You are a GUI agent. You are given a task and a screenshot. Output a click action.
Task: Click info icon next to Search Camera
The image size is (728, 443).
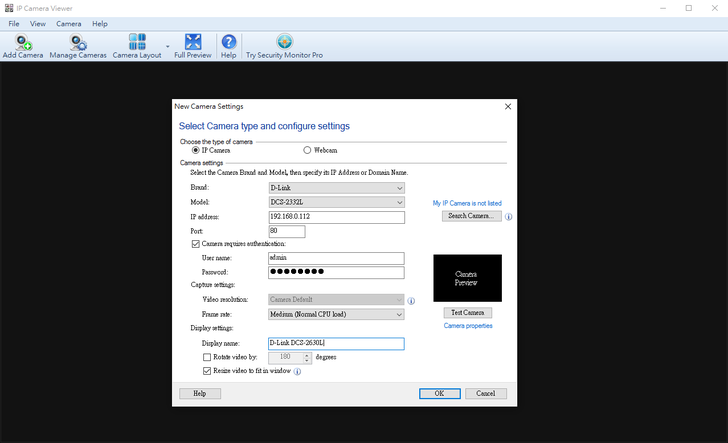tap(508, 216)
